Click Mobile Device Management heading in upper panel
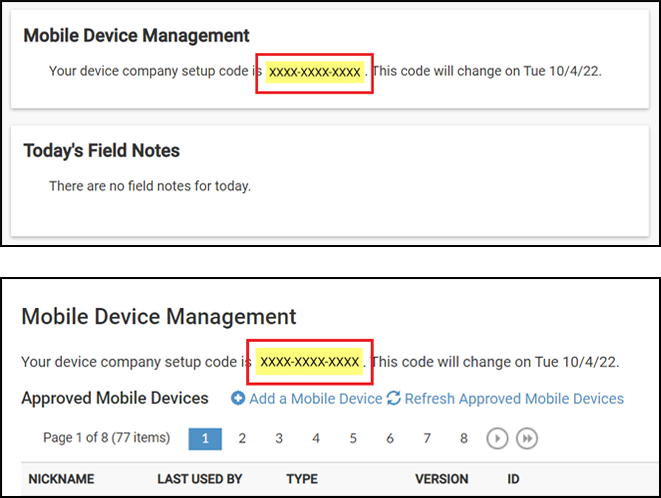 tap(137, 35)
